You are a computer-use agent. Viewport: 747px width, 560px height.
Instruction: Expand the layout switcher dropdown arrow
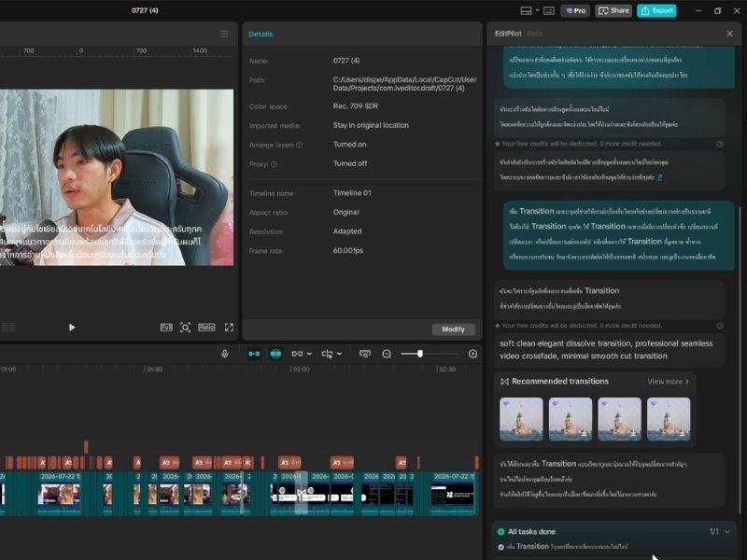tap(538, 10)
